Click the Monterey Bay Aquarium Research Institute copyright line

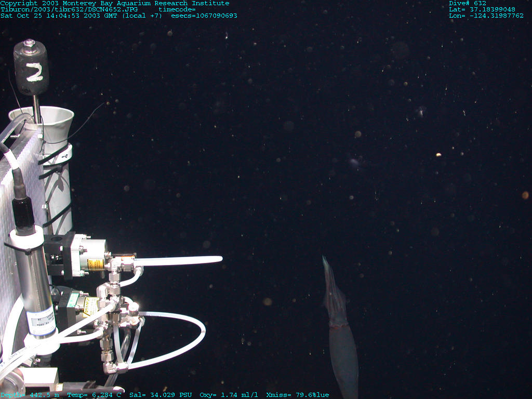click(115, 4)
